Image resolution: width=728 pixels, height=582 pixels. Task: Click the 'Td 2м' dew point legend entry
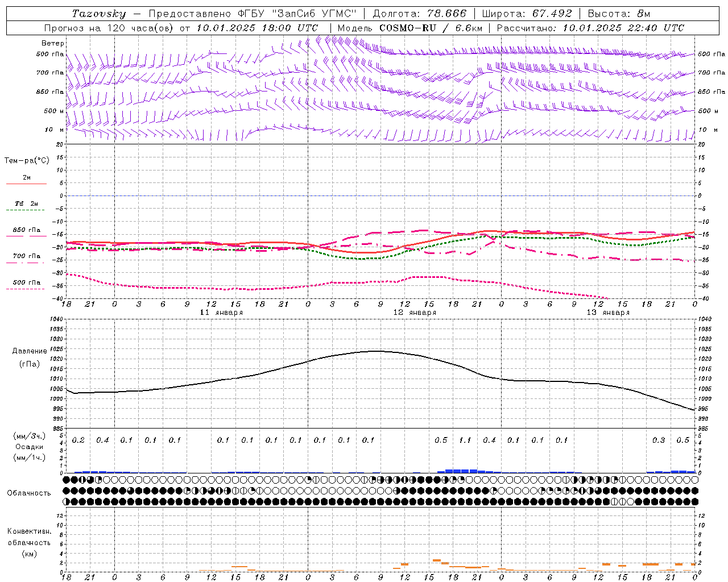pyautogui.click(x=27, y=203)
